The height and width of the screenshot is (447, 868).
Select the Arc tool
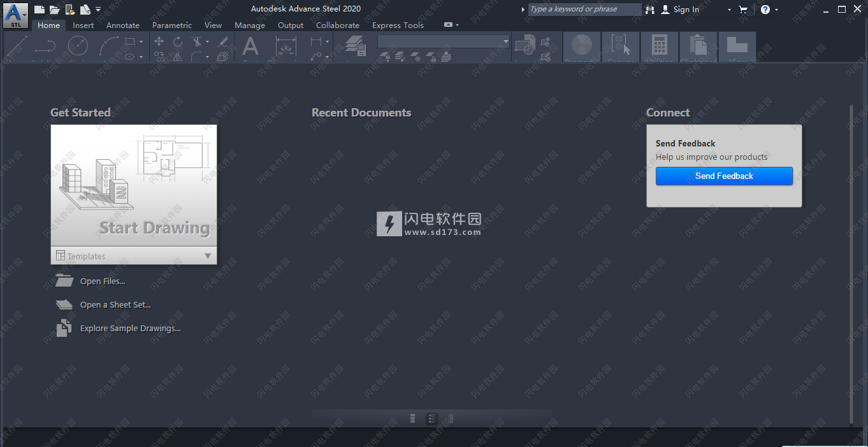[109, 46]
